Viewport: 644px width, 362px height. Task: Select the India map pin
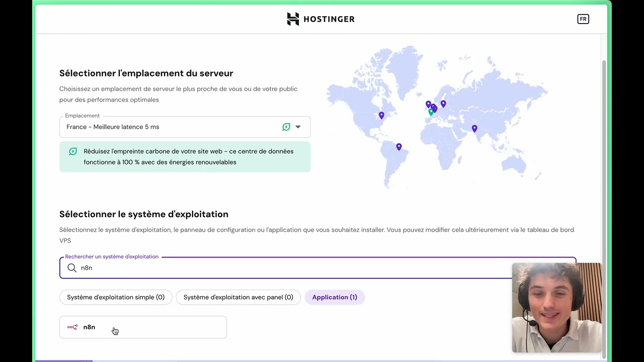coord(474,129)
